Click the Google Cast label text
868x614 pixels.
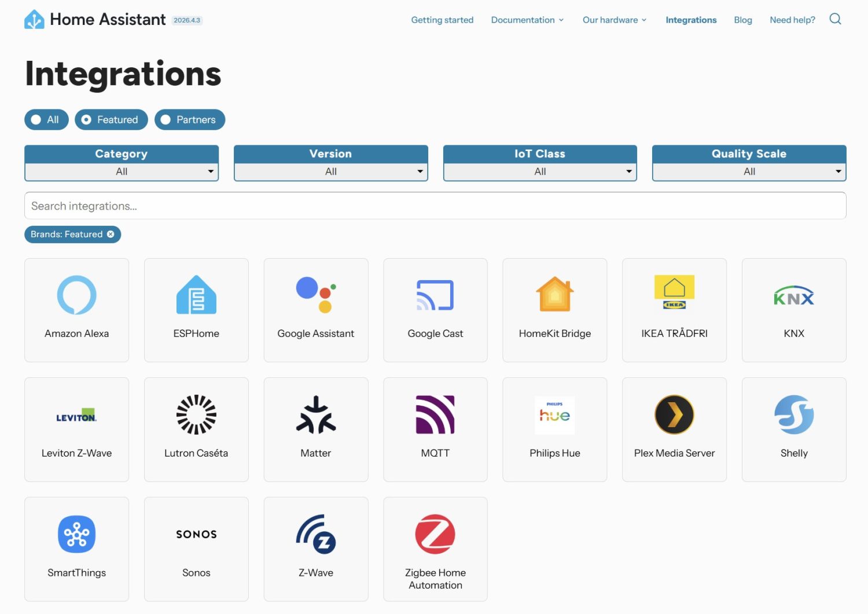pyautogui.click(x=435, y=333)
